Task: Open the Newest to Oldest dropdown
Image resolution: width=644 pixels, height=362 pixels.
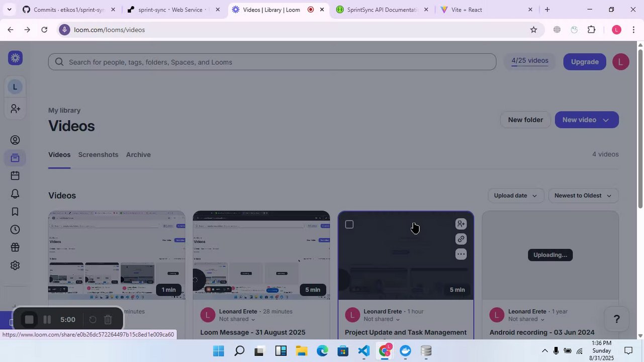Action: point(583,196)
